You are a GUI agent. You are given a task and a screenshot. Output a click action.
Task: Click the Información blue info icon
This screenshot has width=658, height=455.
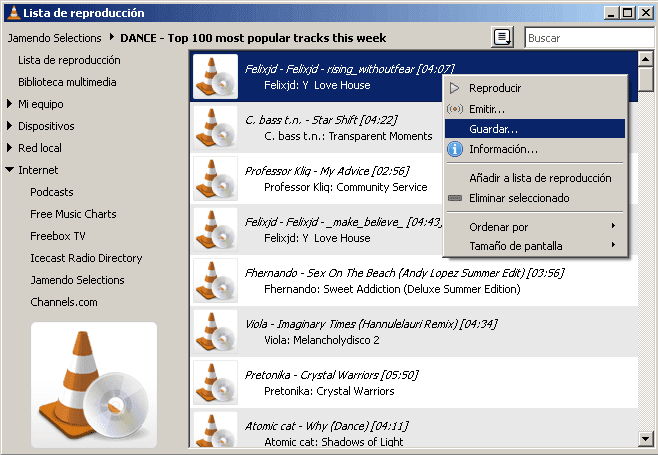455,149
